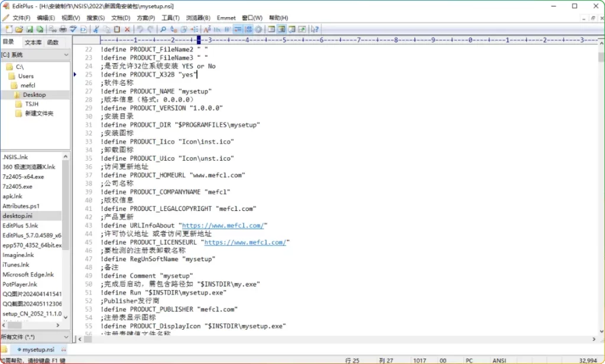This screenshot has width=605, height=364.
Task: Click URLInfoAbout https://www.mefcl.com/ link
Action: click(x=223, y=225)
